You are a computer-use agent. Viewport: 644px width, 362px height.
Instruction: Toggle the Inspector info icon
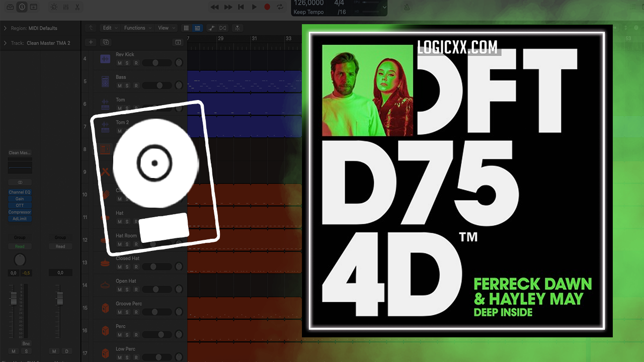22,7
